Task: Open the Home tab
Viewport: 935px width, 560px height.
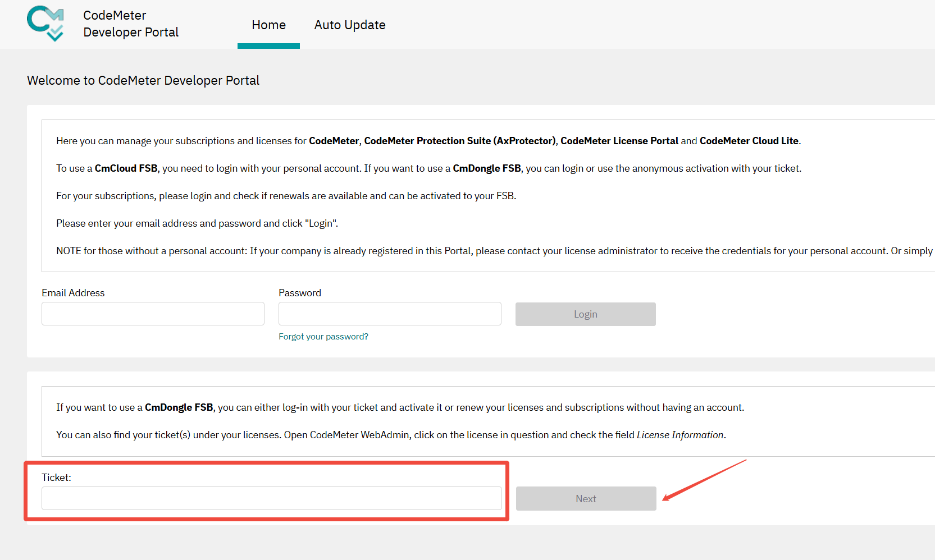Action: [268, 25]
